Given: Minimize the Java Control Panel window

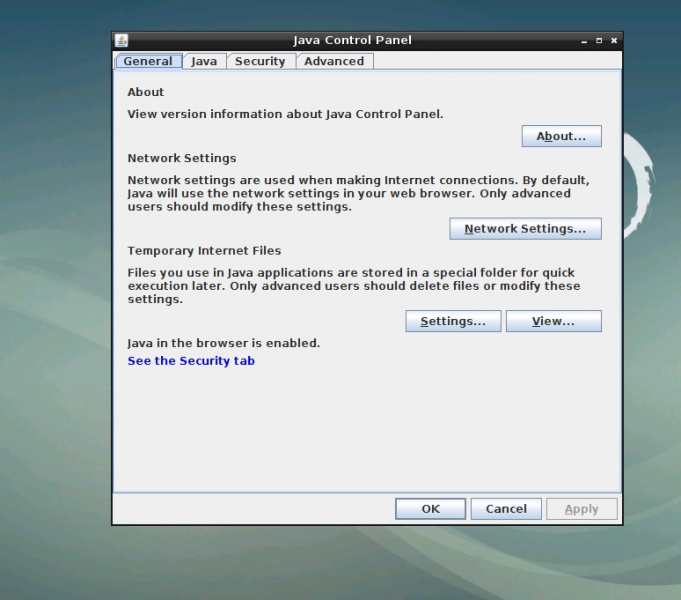Looking at the screenshot, I should click(584, 41).
